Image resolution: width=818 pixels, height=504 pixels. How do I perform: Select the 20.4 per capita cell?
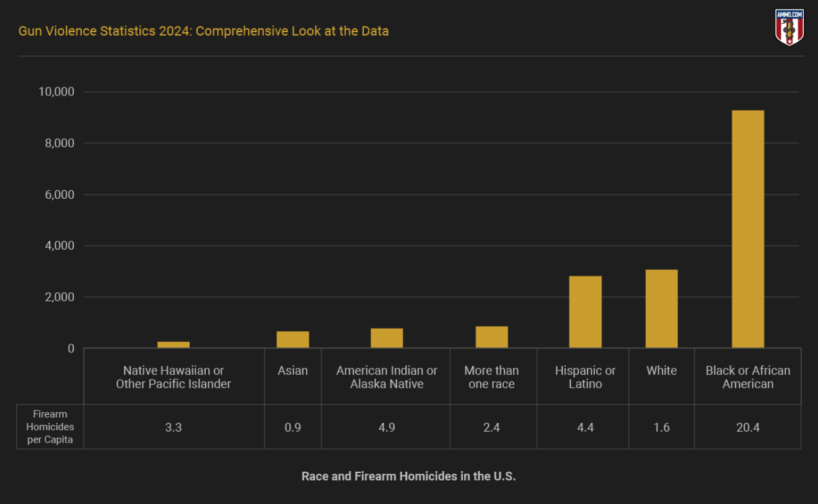[x=747, y=427]
